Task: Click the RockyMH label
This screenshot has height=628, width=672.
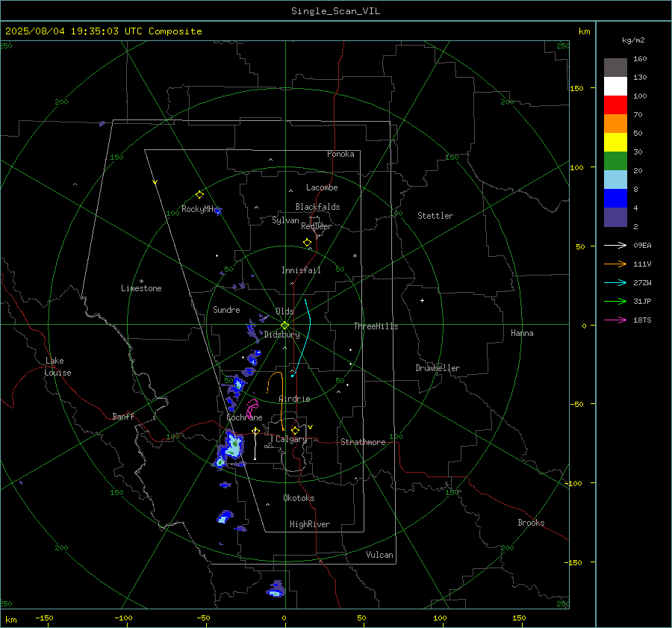Action: coord(197,209)
